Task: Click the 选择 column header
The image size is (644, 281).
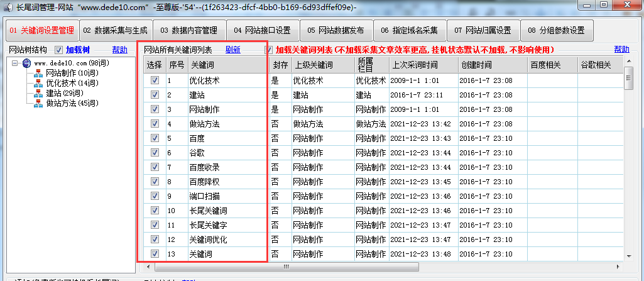Action: 155,65
